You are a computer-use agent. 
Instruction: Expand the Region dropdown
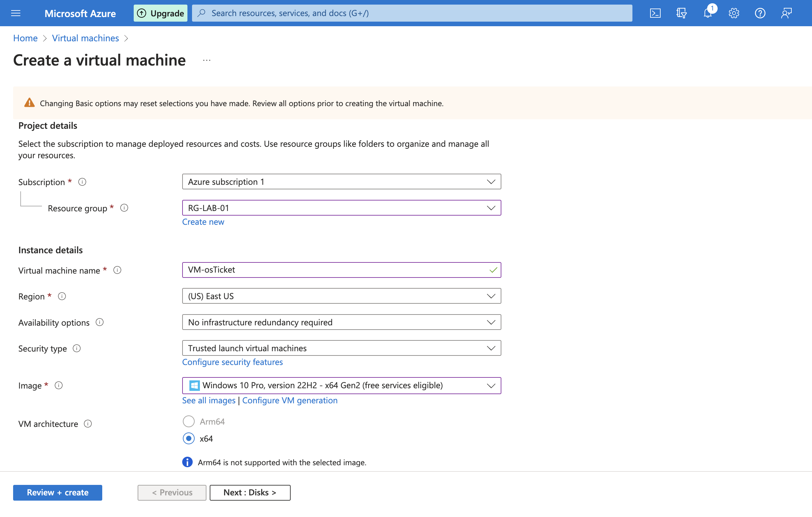tap(491, 296)
